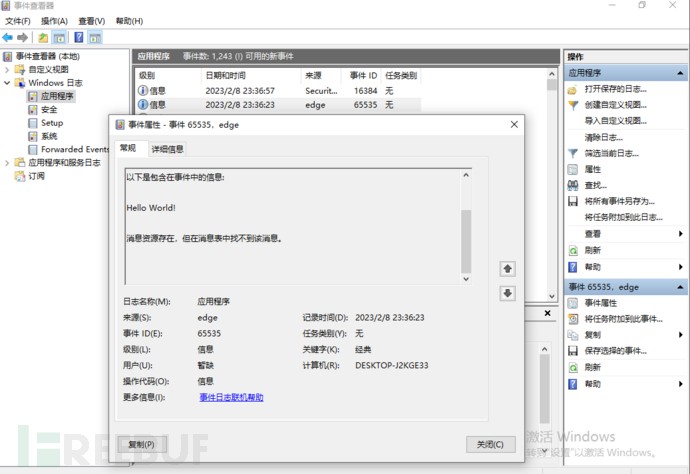The height and width of the screenshot is (474, 690).
Task: Click the System log tree icon
Action: (x=33, y=136)
